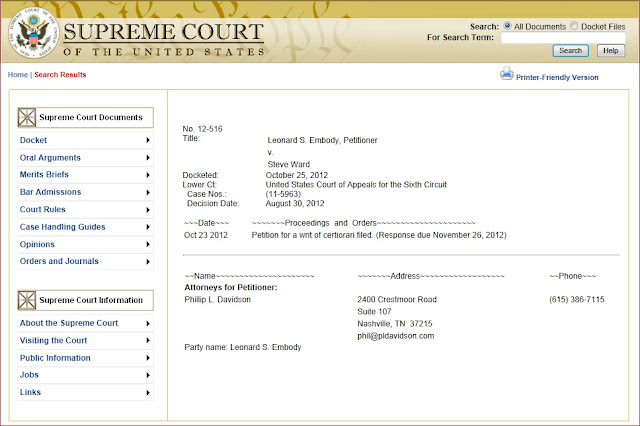Click the decision date August 30, 2012
Screen dimensions: 640x426
(x=295, y=203)
